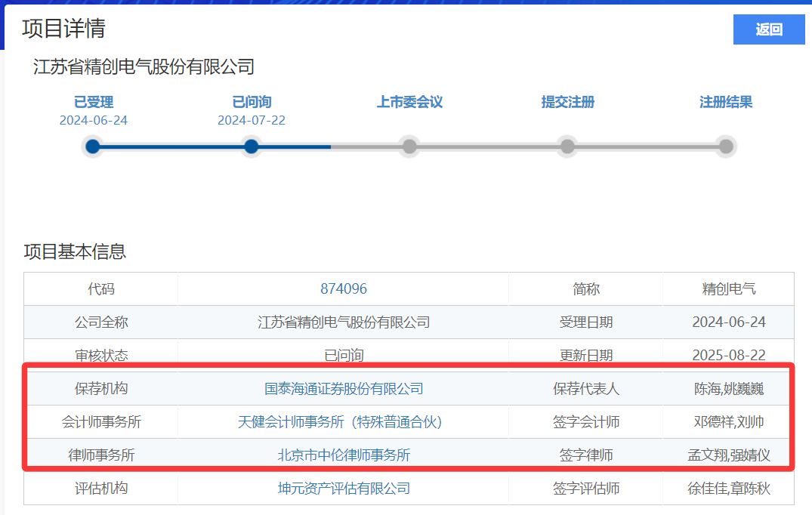Click the 更新日期 label cell
This screenshot has height=515, width=812.
click(x=585, y=355)
